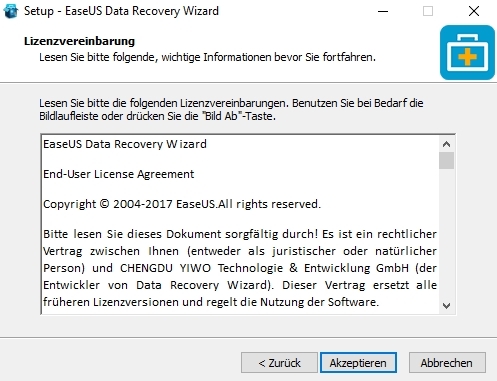Click the license scrollbar up arrow
This screenshot has width=497, height=381.
[446, 144]
